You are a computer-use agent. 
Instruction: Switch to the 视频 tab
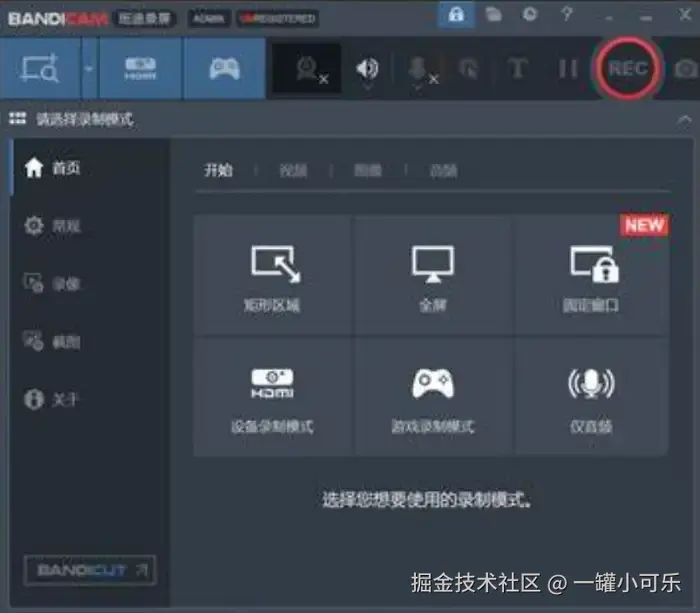[293, 171]
